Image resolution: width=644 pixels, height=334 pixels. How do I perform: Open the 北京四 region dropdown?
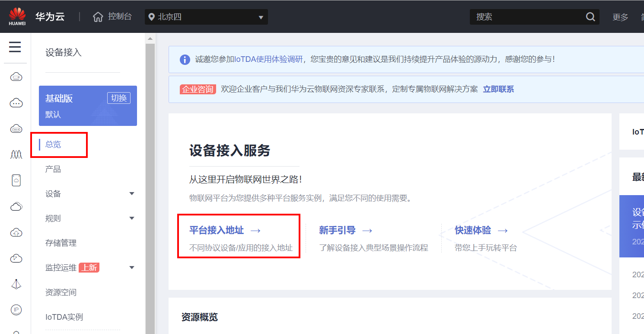tap(206, 17)
